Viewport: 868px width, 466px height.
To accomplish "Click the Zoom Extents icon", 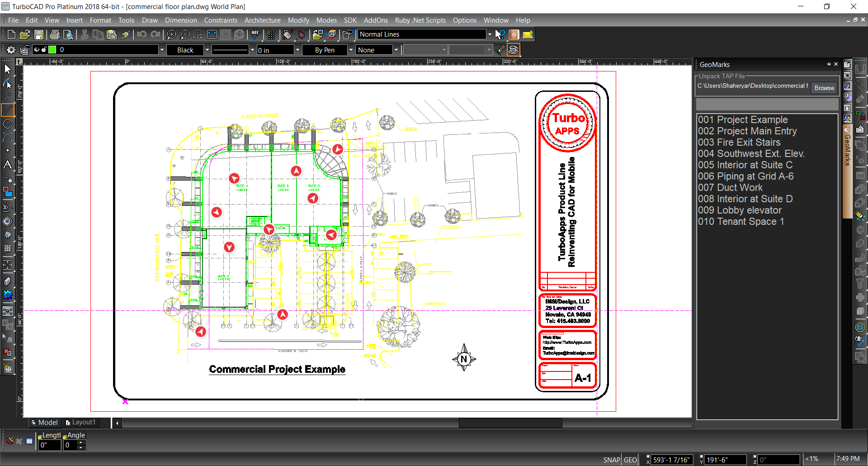I will [212, 34].
